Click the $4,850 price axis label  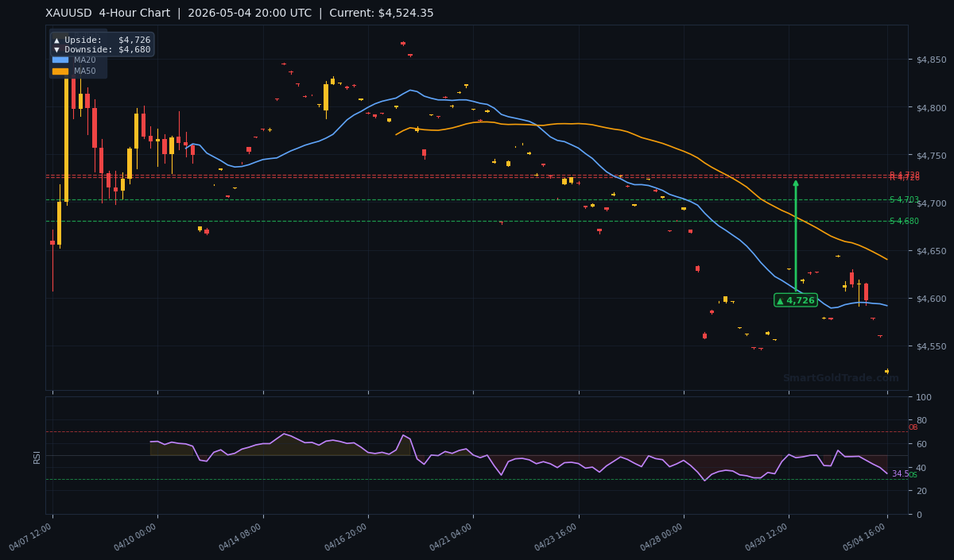[931, 60]
